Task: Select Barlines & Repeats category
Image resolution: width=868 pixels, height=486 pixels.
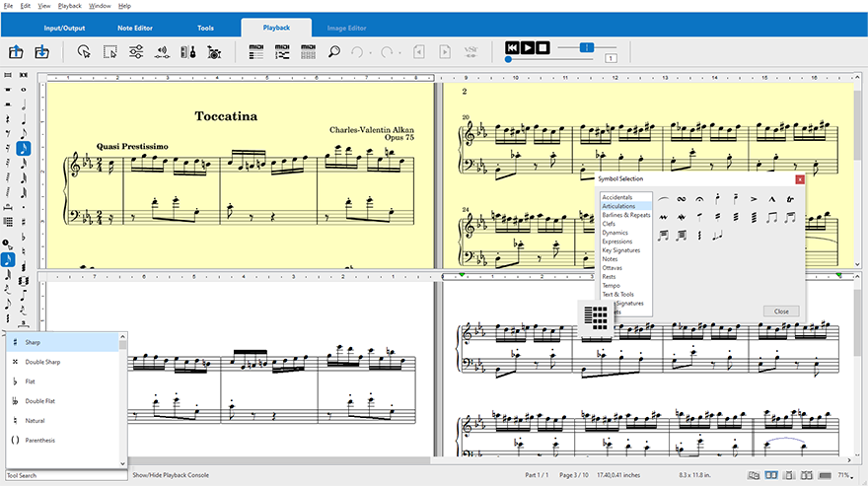Action: 626,215
